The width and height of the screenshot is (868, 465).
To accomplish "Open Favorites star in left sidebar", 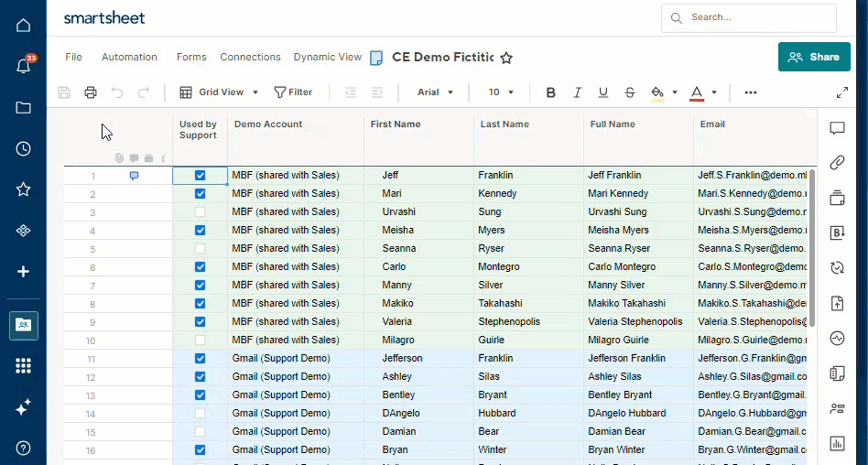I will pyautogui.click(x=23, y=189).
